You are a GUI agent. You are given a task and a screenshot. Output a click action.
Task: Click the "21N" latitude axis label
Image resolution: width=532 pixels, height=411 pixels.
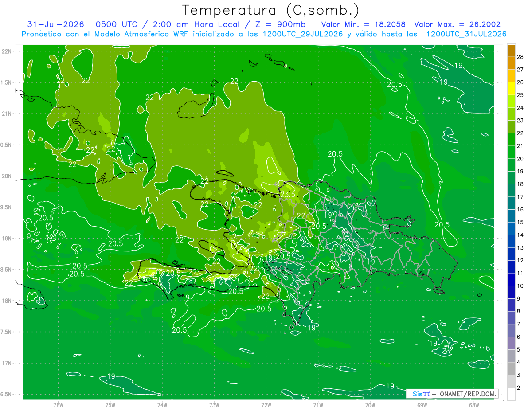pos(7,114)
